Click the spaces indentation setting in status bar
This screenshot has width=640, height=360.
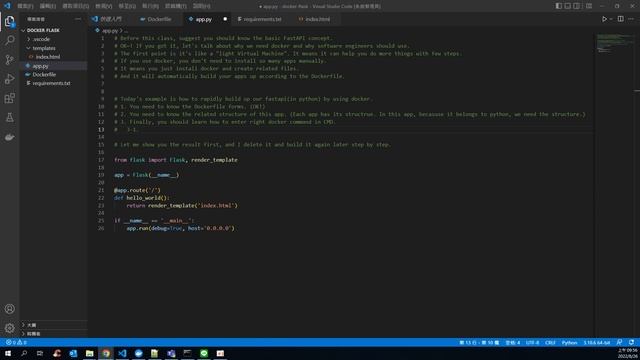pos(513,342)
